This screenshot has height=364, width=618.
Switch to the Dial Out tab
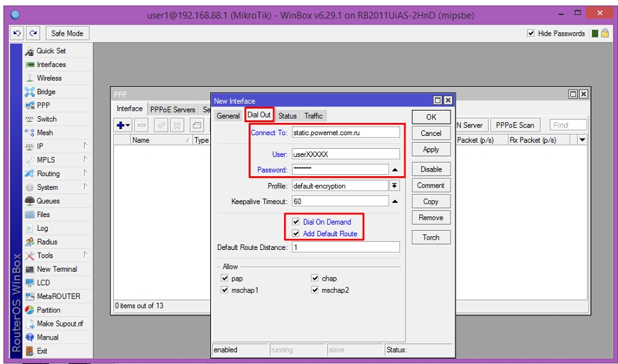click(x=259, y=115)
